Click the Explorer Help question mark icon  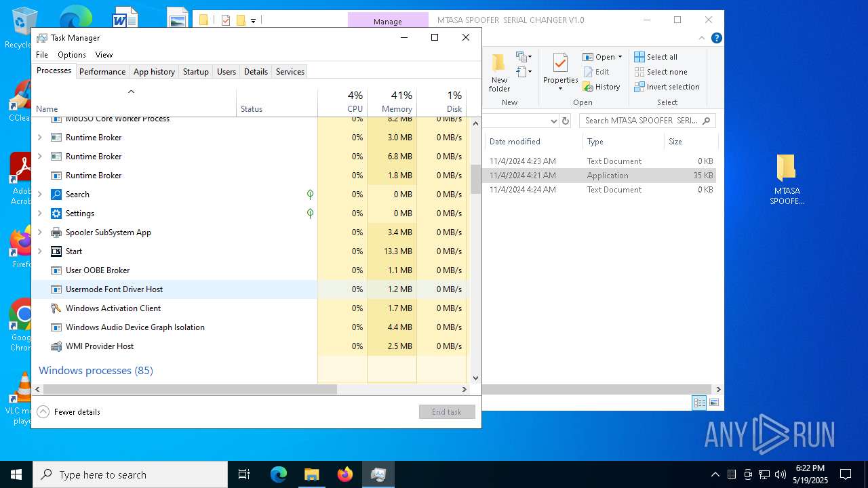click(x=716, y=38)
